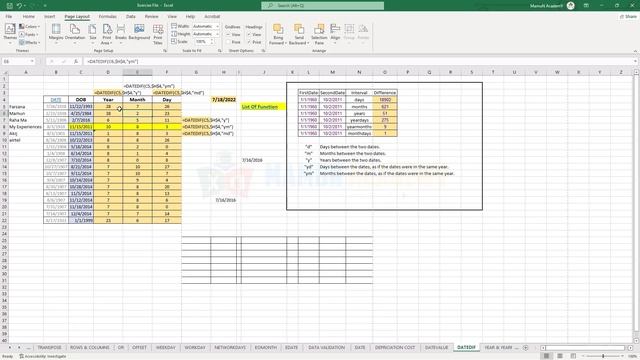Toggle Gridlines View checkbox

[229, 35]
